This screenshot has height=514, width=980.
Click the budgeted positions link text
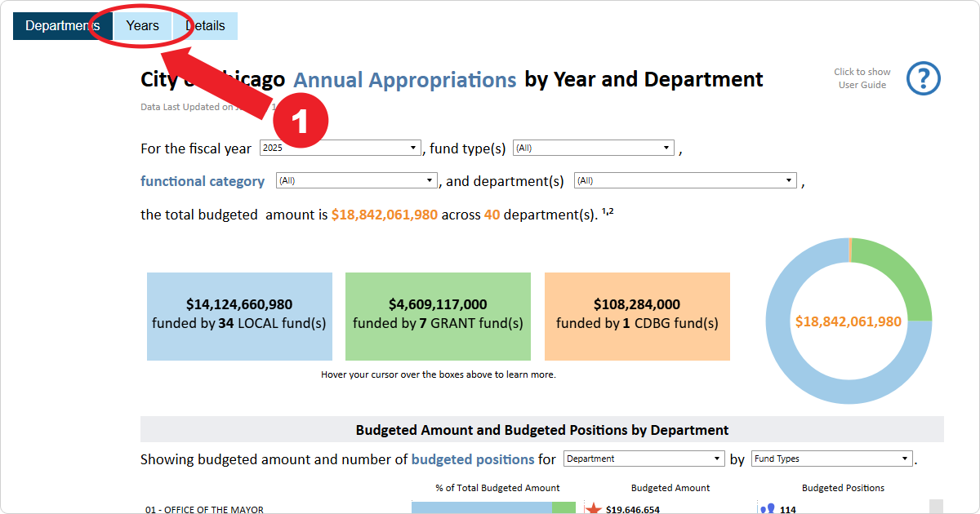(473, 459)
